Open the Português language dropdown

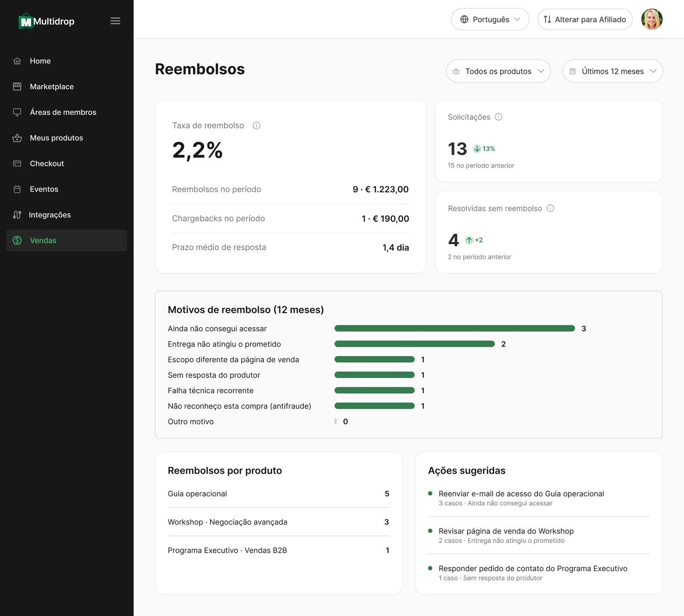pos(490,19)
